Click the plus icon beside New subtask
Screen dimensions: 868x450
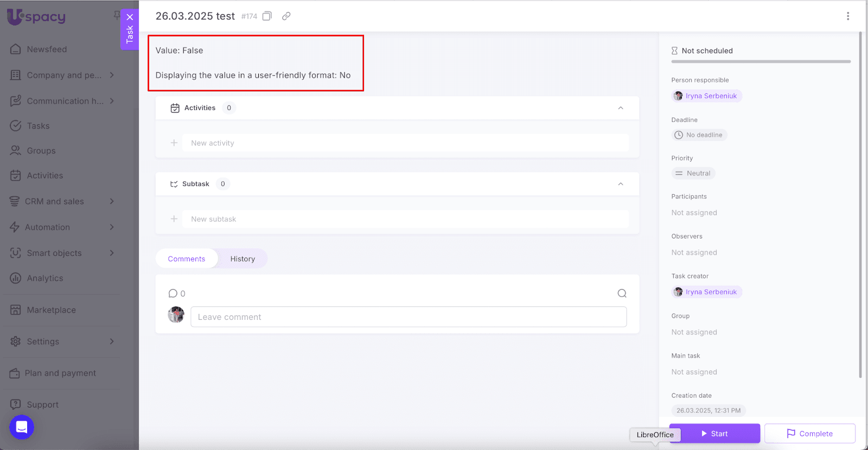pos(174,219)
